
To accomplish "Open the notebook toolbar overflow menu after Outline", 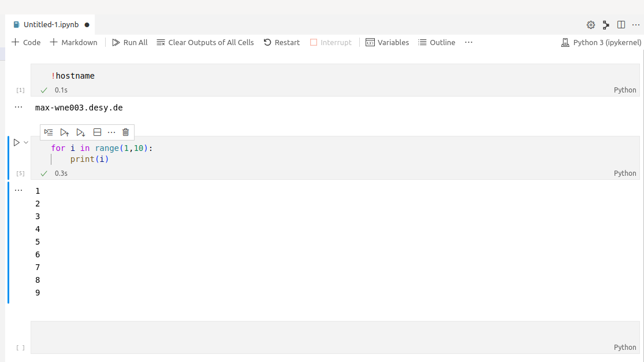I will [x=468, y=42].
